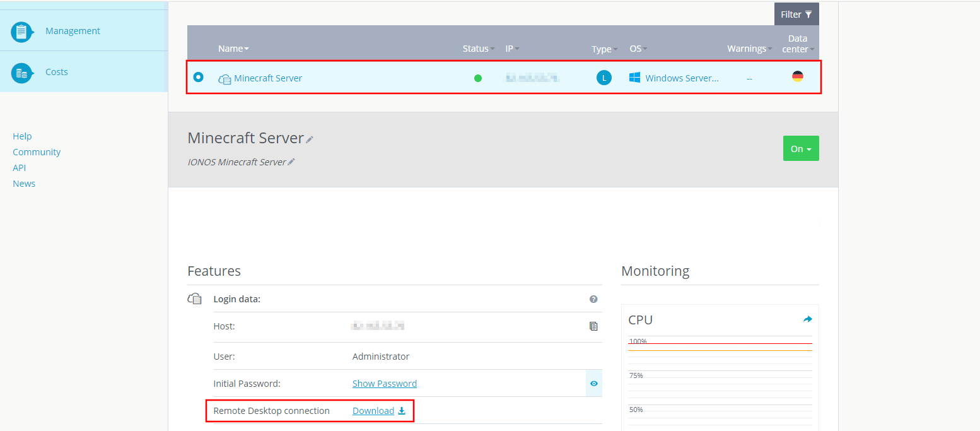Click the German flag data center icon
This screenshot has width=980, height=431.
tap(798, 77)
